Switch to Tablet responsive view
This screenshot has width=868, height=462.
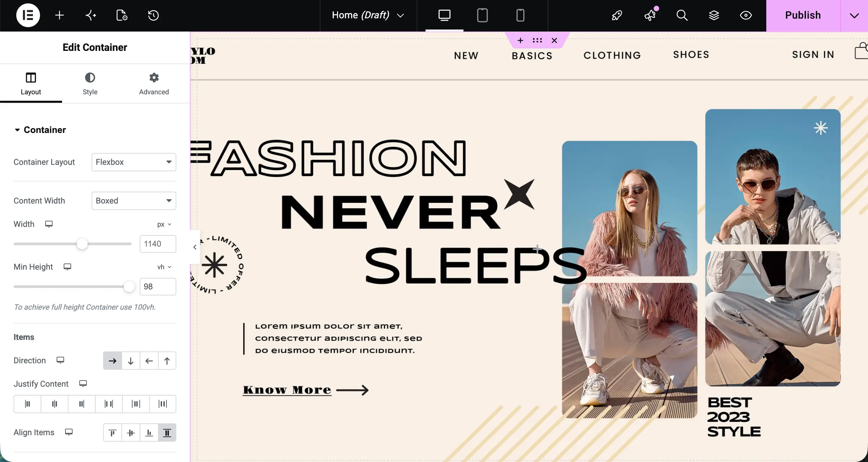(x=482, y=15)
